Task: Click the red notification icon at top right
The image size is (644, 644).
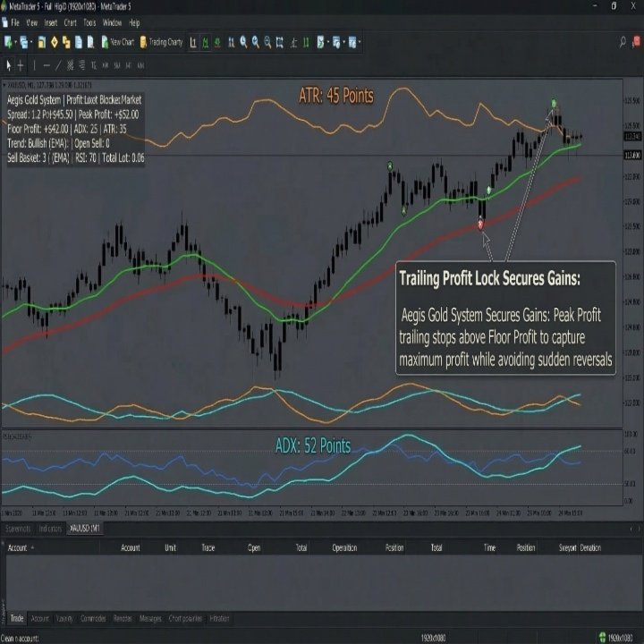Action: pyautogui.click(x=636, y=41)
